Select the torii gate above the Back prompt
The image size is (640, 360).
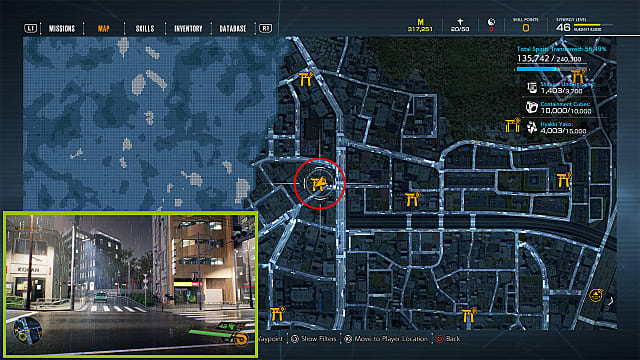(469, 315)
